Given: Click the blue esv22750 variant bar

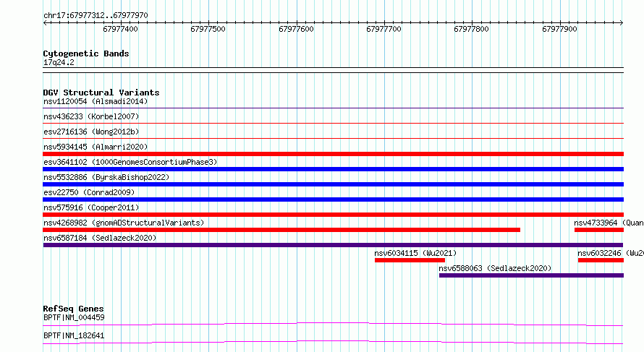Looking at the screenshot, I should pos(333,199).
